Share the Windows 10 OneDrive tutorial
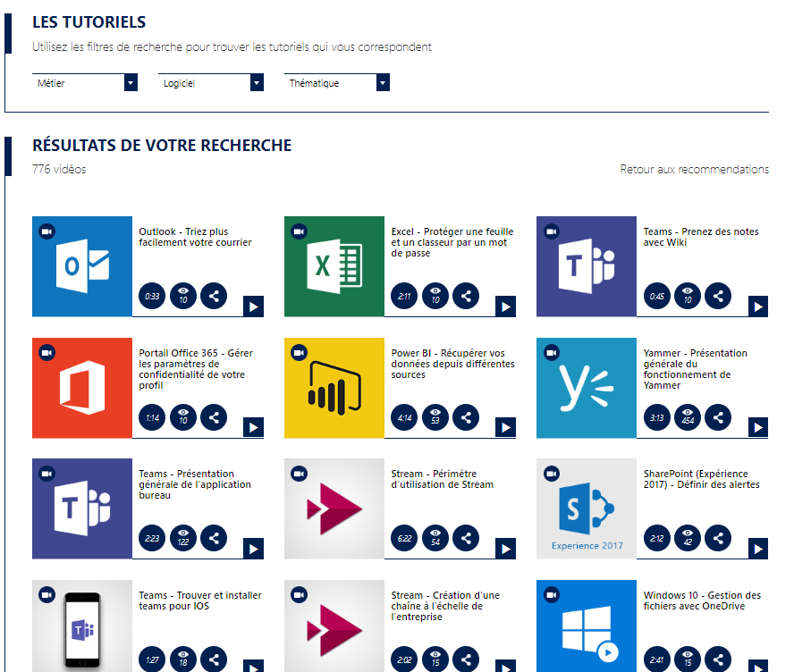The image size is (794, 672). tap(718, 659)
